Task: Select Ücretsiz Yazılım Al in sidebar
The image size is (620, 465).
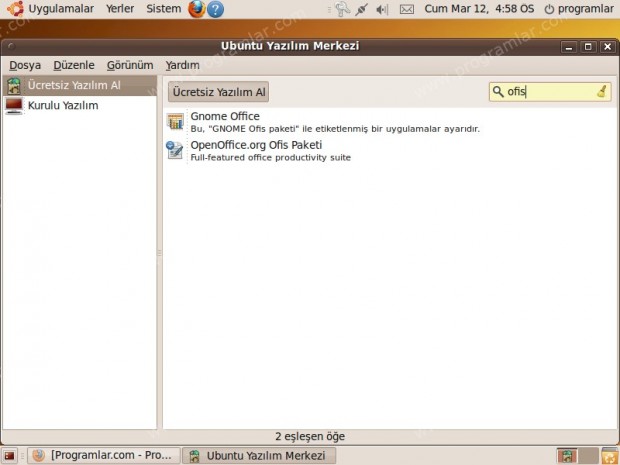Action: coord(80,85)
